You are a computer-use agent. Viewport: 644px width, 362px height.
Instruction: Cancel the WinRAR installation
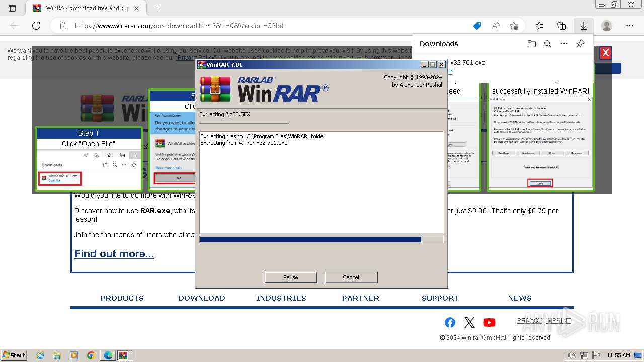(351, 277)
